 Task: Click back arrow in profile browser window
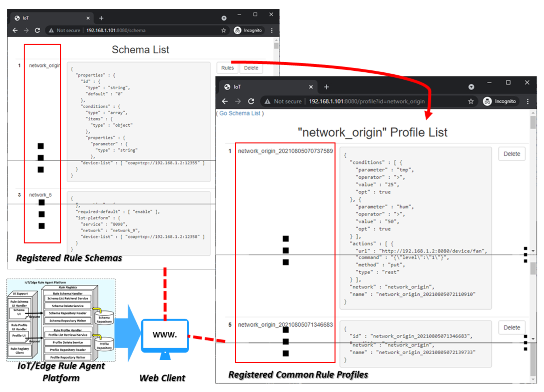(x=225, y=101)
